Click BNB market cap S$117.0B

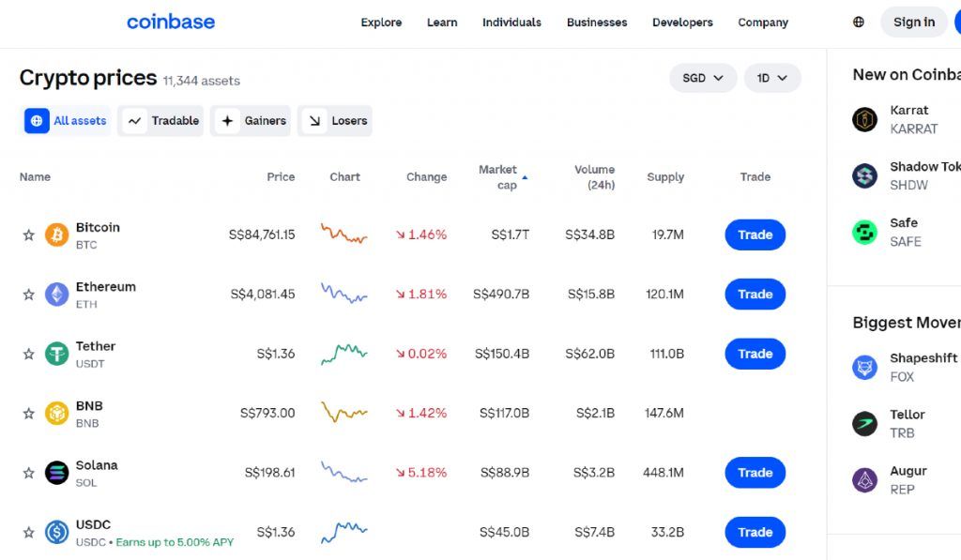[504, 413]
